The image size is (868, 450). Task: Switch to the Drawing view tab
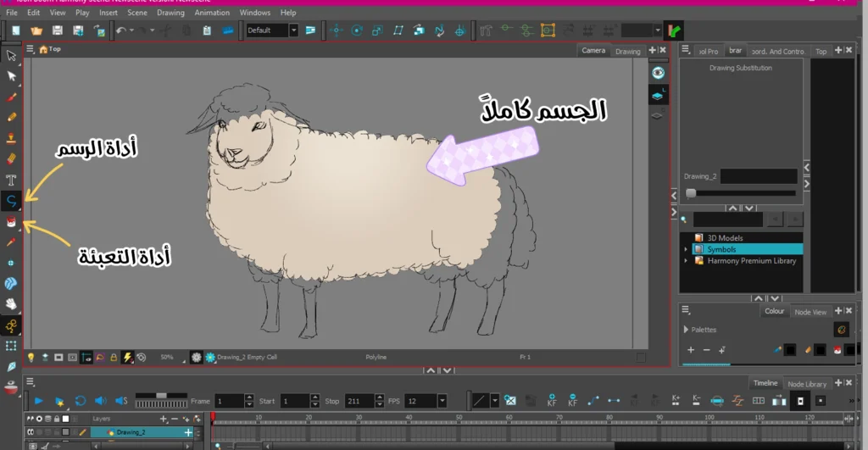click(x=628, y=51)
